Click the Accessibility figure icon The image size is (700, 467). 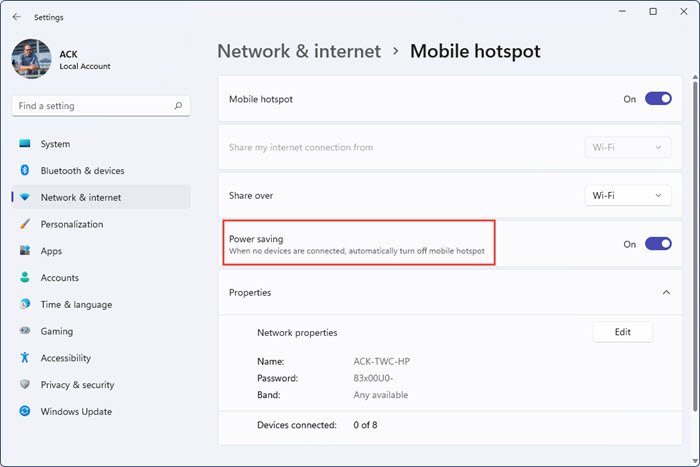(25, 358)
